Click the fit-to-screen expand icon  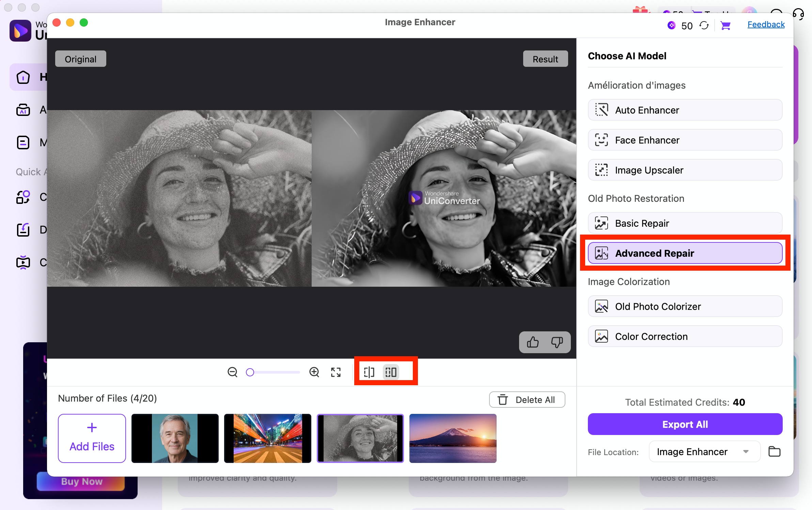pos(336,372)
